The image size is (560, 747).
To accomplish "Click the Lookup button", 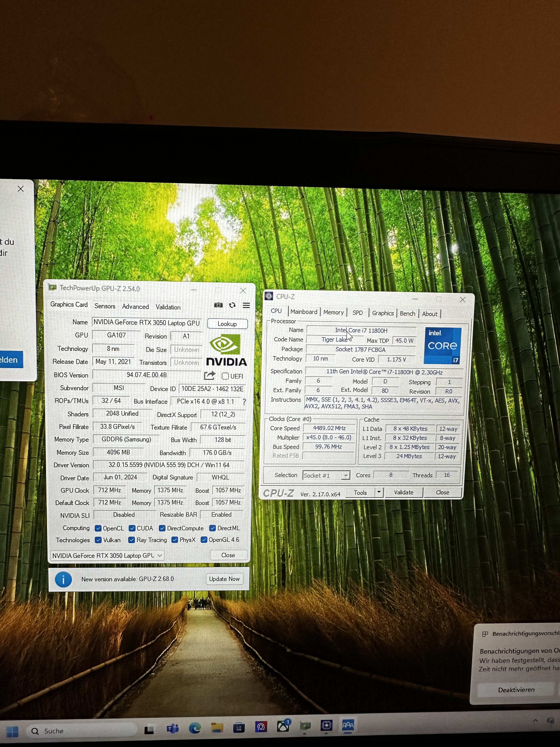I will (227, 323).
